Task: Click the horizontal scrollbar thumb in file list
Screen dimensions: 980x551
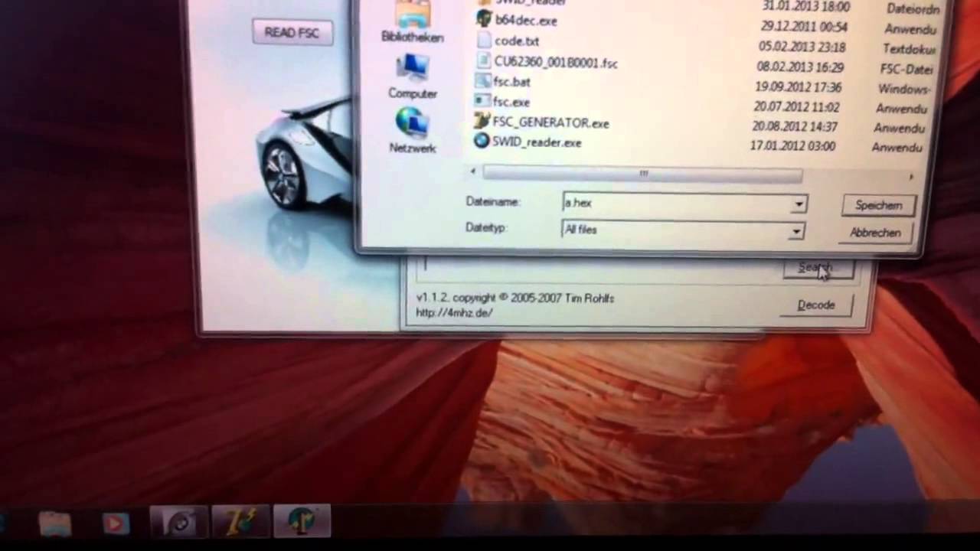Action: coord(642,175)
